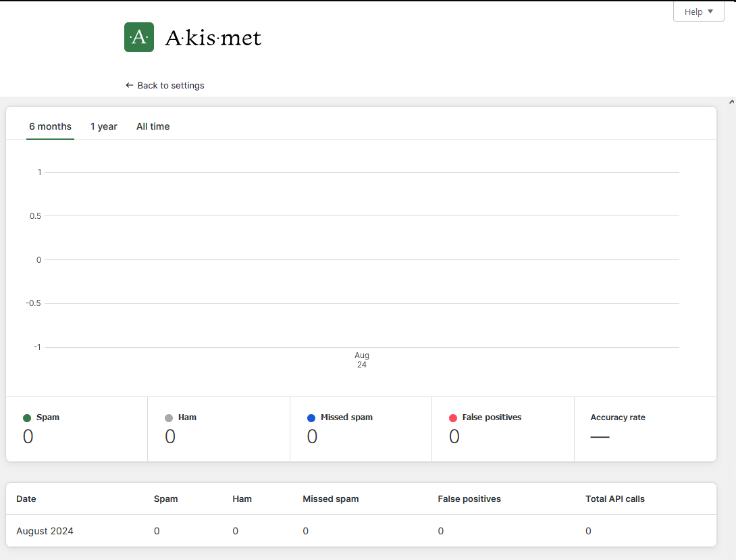Click the scroll up arrow on scrollbar

[731, 102]
